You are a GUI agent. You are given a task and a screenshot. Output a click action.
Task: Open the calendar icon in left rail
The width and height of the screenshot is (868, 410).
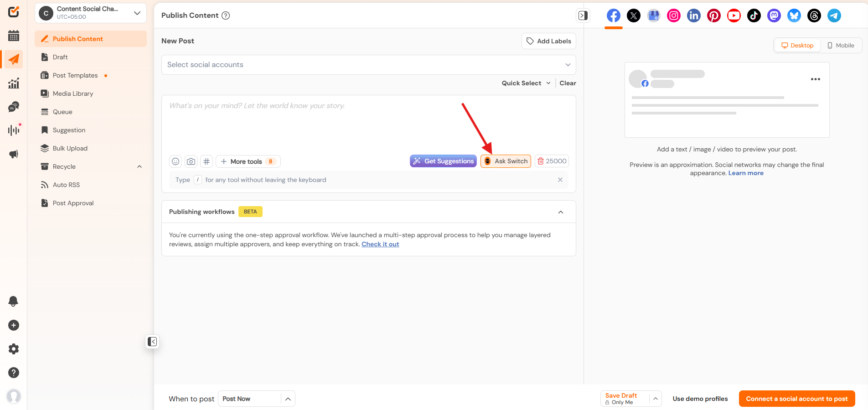(14, 36)
